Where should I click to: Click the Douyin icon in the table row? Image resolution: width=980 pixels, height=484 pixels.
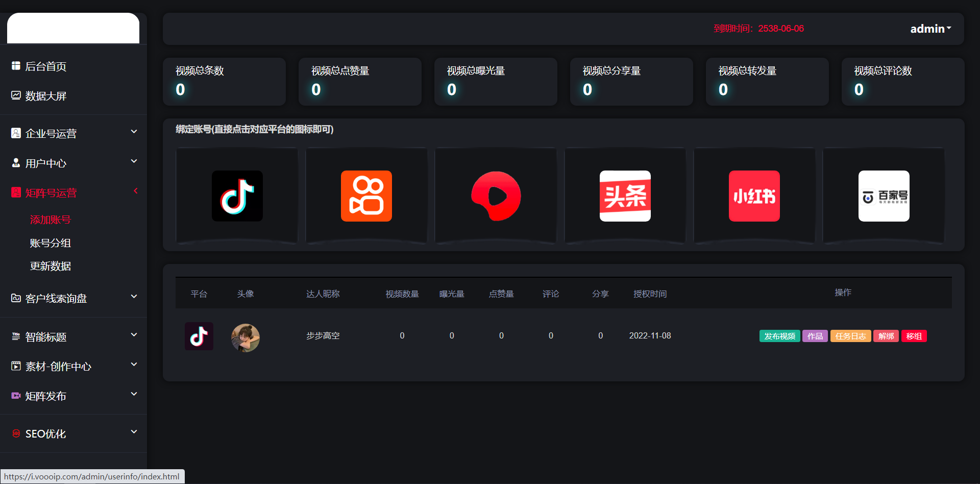(199, 336)
